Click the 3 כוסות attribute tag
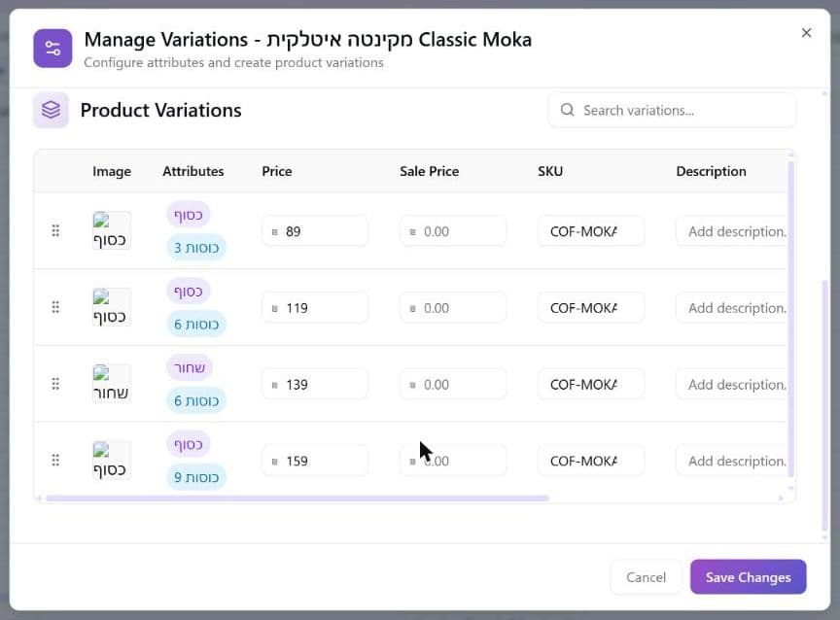 pos(196,248)
